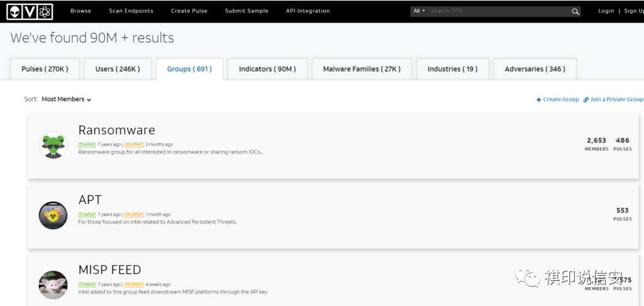The image size is (644, 306).
Task: Expand the Most Members sort dropdown
Action: (x=66, y=99)
